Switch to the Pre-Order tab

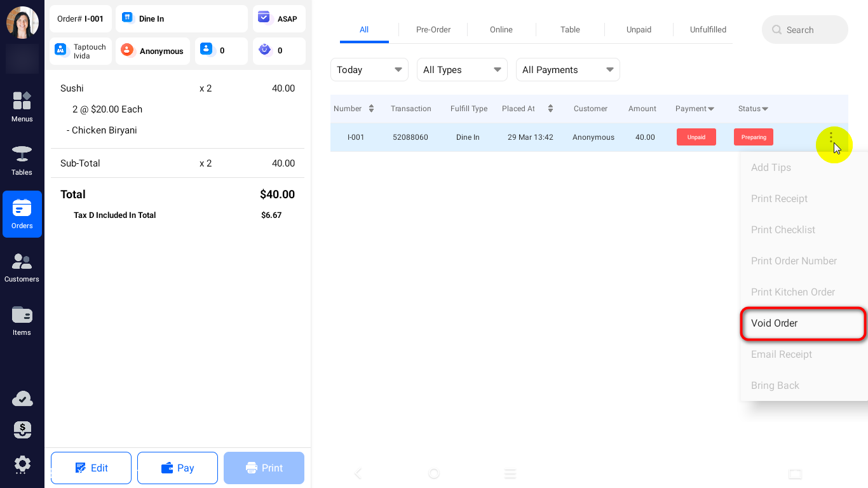tap(433, 30)
